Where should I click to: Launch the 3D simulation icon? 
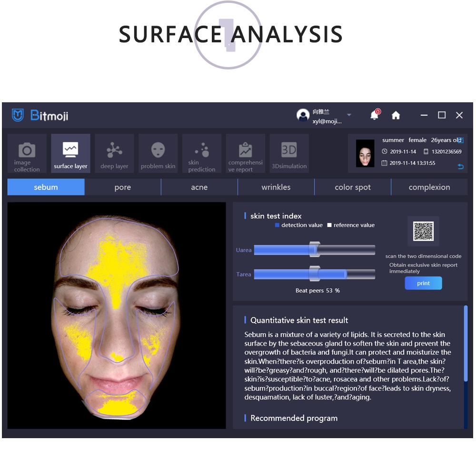tap(289, 150)
